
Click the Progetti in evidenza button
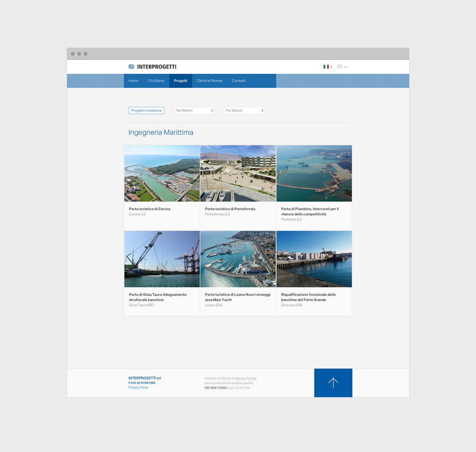coord(146,110)
